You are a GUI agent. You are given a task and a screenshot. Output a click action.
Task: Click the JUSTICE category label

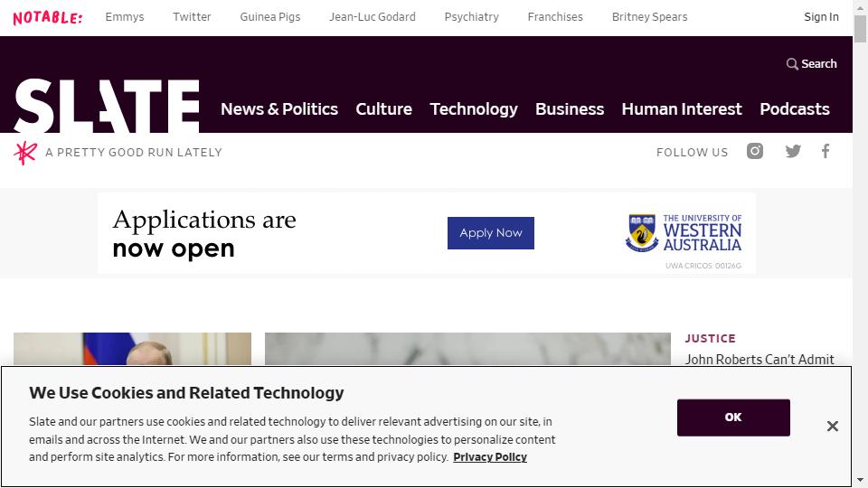(711, 339)
